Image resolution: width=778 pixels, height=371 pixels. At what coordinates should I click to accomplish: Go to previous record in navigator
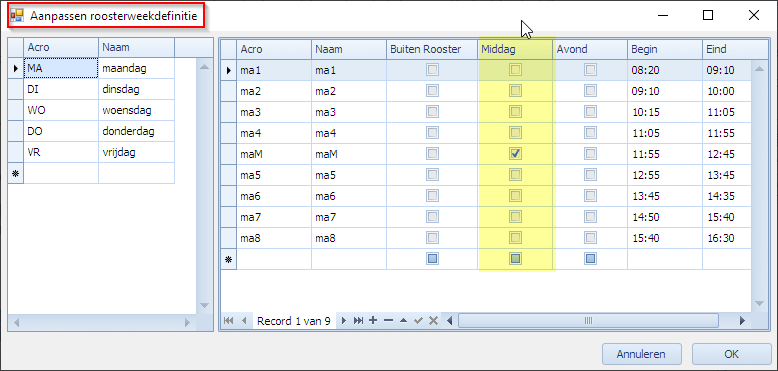click(x=244, y=321)
